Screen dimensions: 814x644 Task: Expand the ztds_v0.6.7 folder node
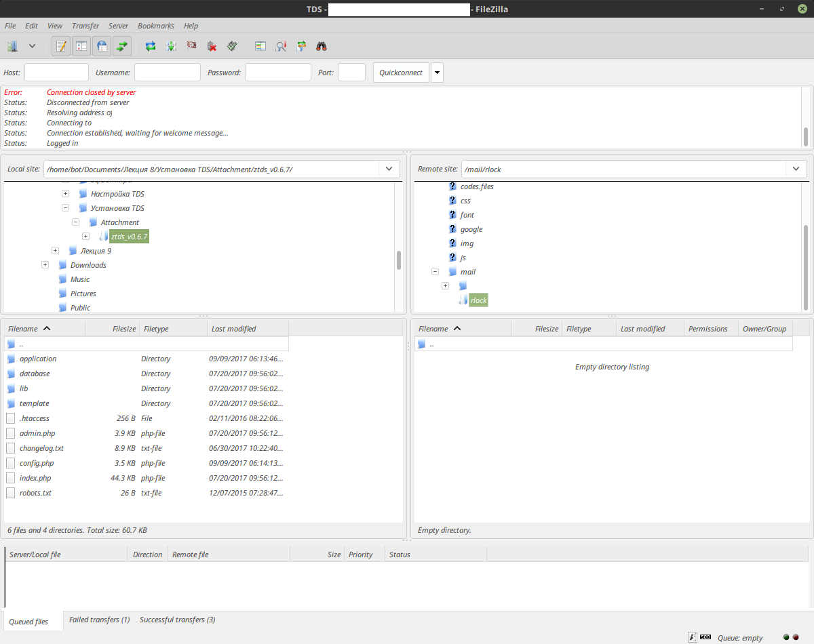point(85,237)
